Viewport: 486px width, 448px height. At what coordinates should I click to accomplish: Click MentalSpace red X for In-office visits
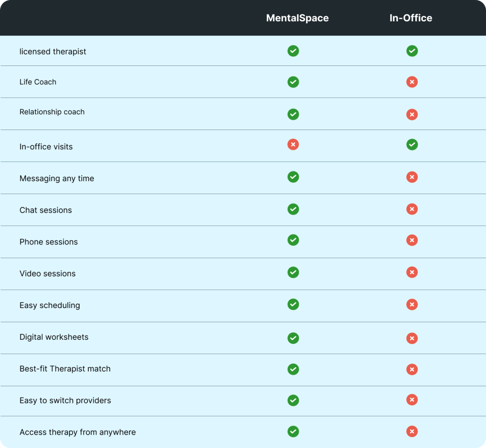point(293,144)
